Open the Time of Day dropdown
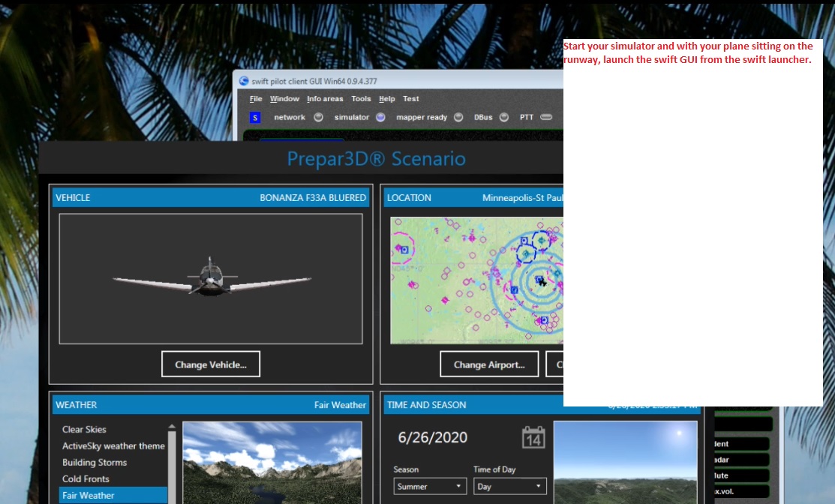 [x=510, y=487]
